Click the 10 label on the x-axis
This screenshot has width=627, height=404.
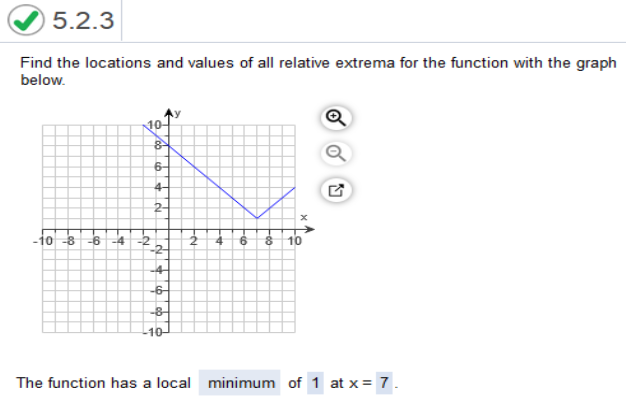point(295,241)
